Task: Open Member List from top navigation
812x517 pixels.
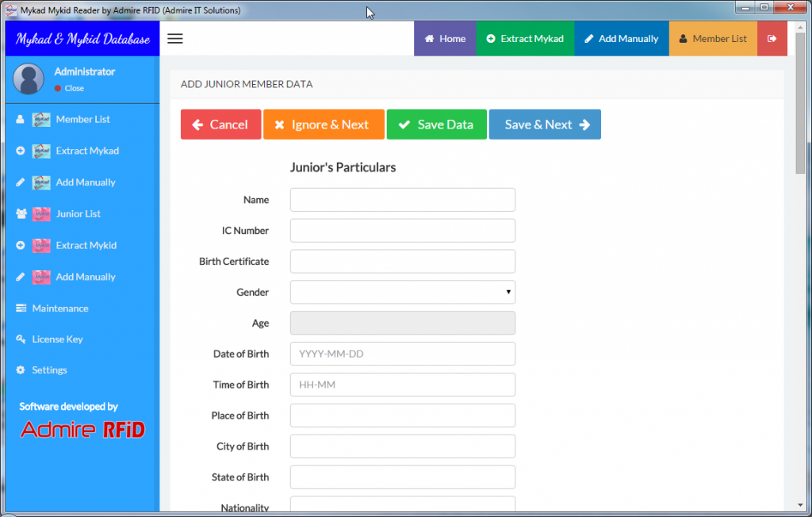Action: click(x=712, y=39)
